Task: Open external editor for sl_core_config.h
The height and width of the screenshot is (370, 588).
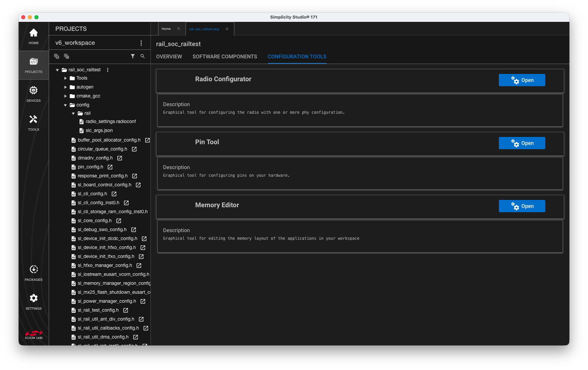Action: pos(118,220)
